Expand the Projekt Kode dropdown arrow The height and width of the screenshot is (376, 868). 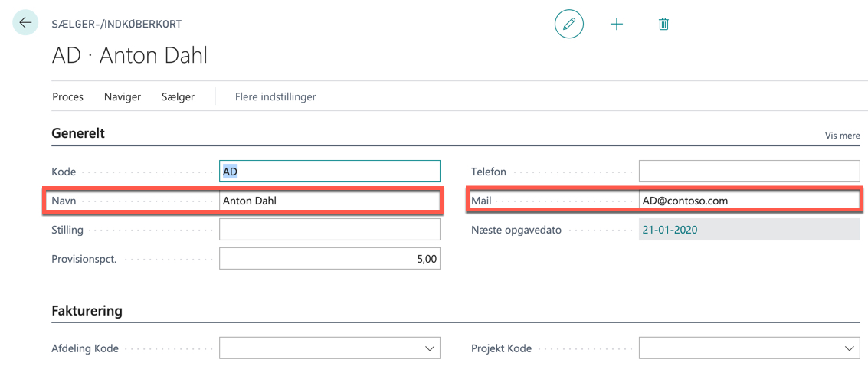point(849,348)
